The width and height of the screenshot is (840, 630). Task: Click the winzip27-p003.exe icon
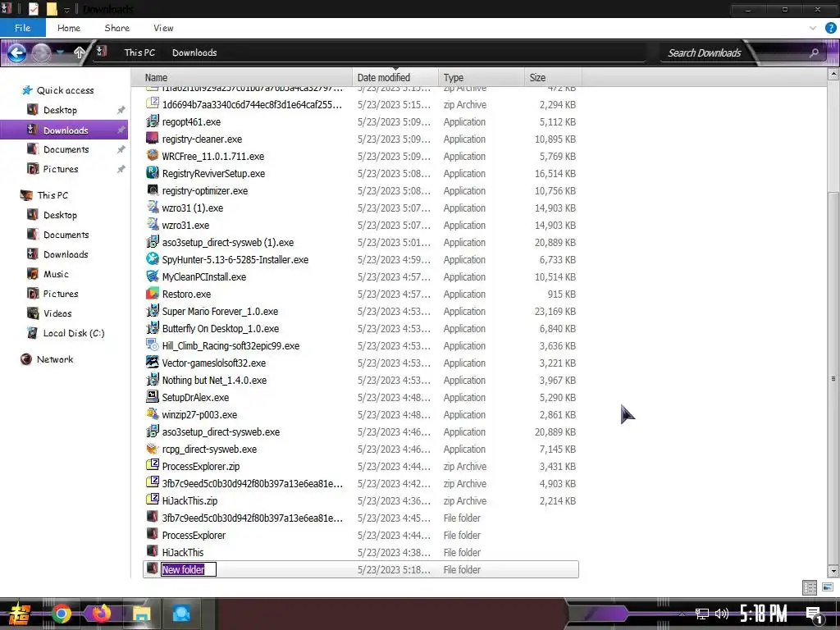(153, 414)
